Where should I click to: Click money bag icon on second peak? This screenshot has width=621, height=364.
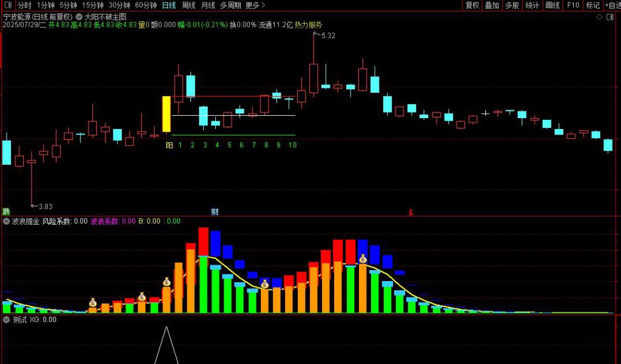[x=363, y=259]
